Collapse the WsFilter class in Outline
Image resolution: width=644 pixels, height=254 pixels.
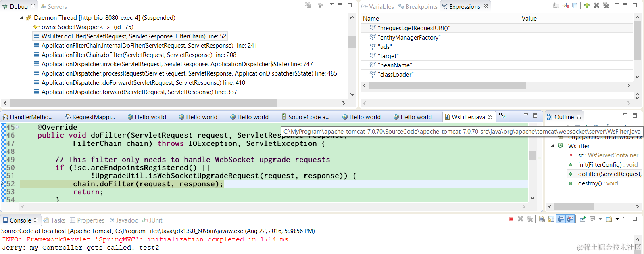click(x=552, y=146)
